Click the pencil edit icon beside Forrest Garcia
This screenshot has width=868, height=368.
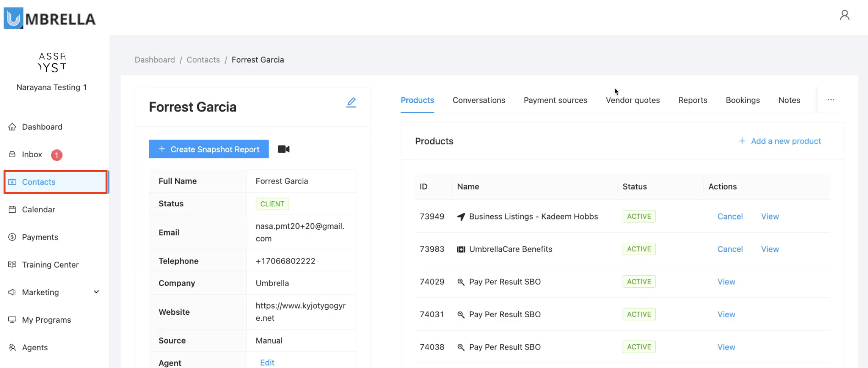coord(351,102)
